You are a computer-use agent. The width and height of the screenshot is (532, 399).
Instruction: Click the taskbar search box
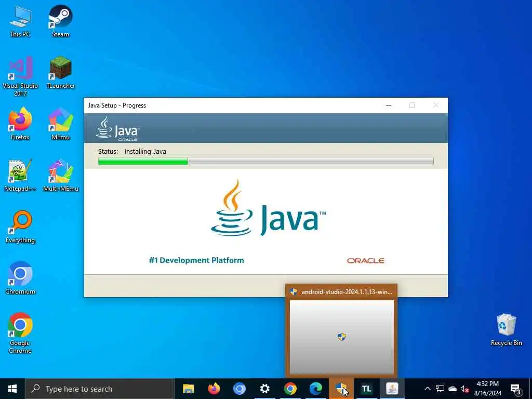(x=99, y=389)
